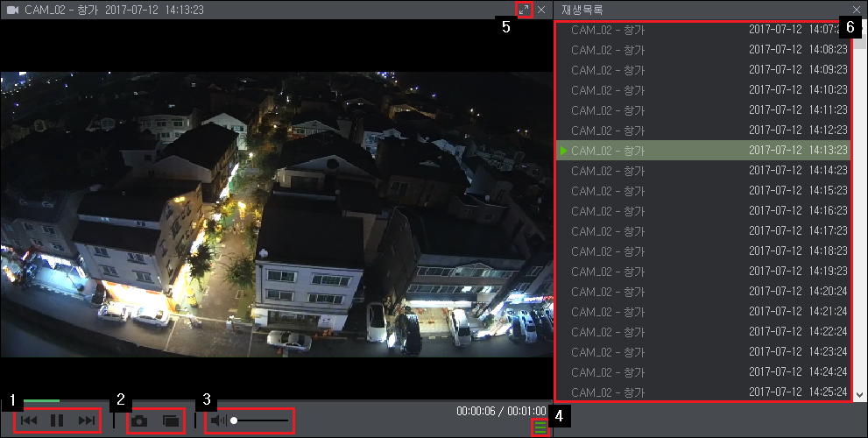
Task: Expand the video to fullscreen
Action: pos(524,10)
